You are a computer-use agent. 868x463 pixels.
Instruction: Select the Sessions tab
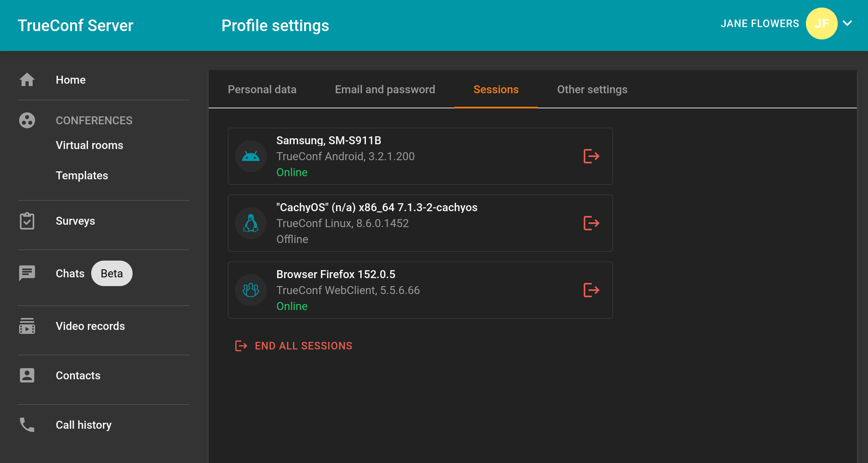click(x=496, y=89)
